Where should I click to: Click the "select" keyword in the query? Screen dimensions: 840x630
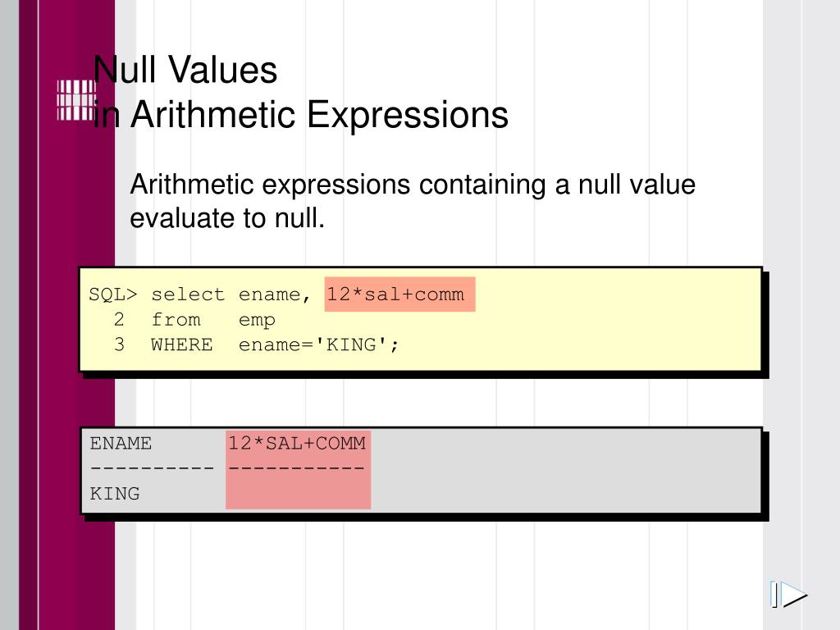[x=188, y=294]
